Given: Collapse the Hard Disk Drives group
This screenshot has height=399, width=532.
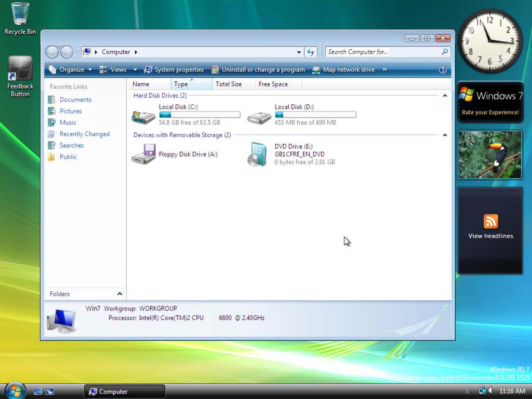Looking at the screenshot, I should pyautogui.click(x=445, y=96).
